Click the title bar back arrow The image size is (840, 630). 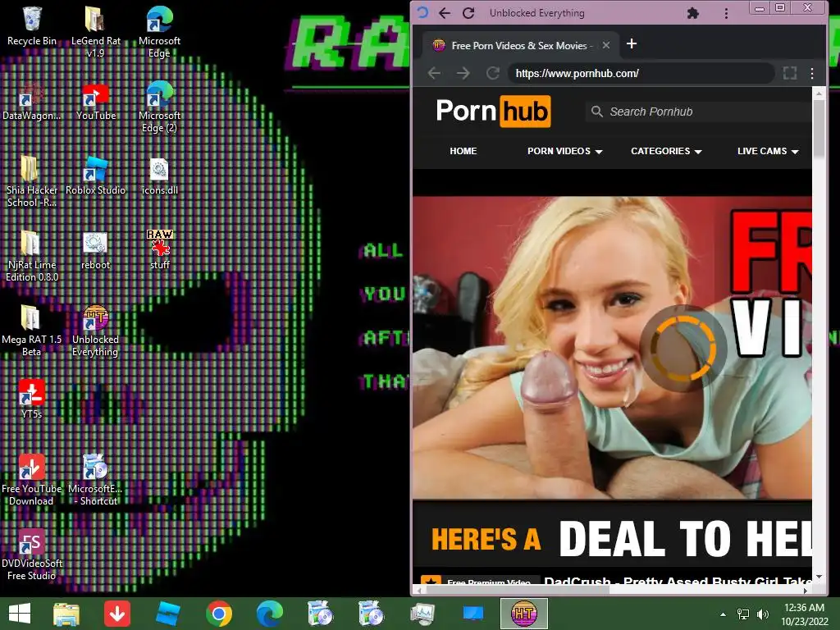(x=445, y=13)
